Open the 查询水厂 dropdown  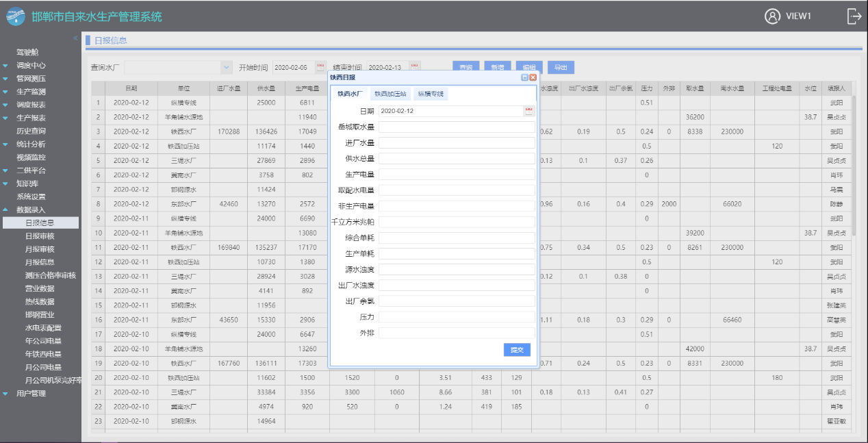pos(227,67)
